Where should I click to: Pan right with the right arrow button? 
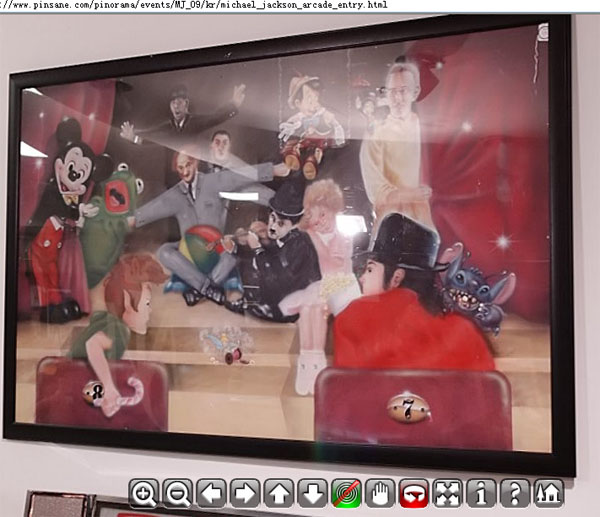click(245, 493)
